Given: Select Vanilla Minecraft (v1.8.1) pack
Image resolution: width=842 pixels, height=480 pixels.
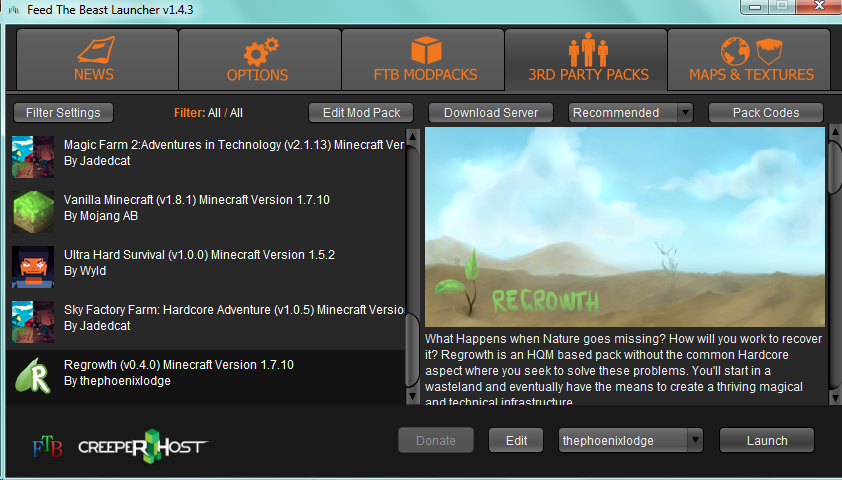Looking at the screenshot, I should coord(206,212).
